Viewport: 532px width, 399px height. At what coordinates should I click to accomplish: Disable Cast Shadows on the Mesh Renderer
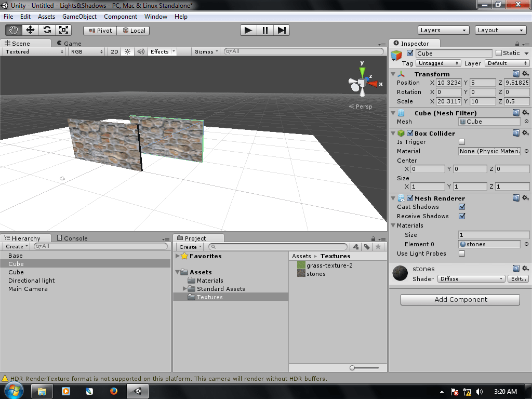461,207
